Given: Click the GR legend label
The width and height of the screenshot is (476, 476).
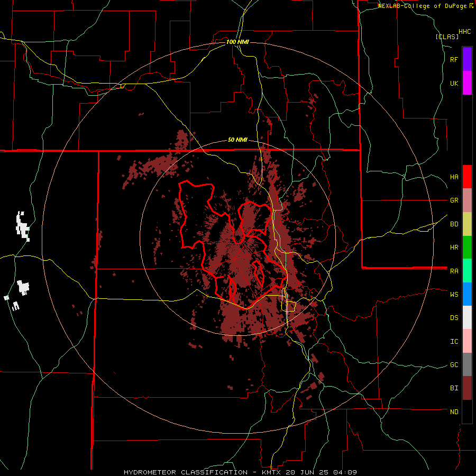Looking at the screenshot, I should [x=454, y=200].
